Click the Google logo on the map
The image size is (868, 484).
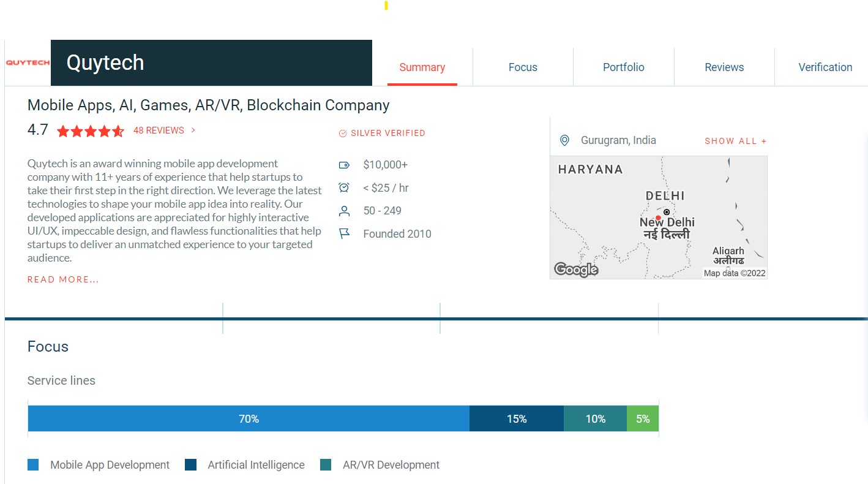coord(576,269)
